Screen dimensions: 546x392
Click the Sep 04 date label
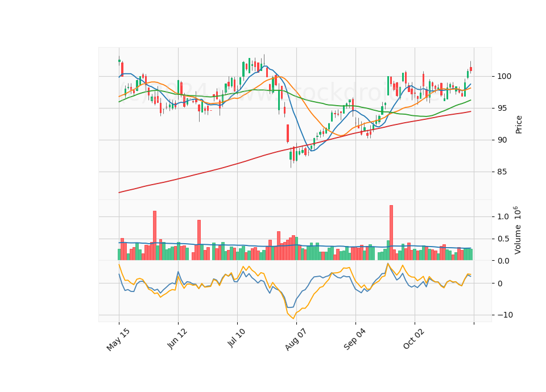click(354, 339)
